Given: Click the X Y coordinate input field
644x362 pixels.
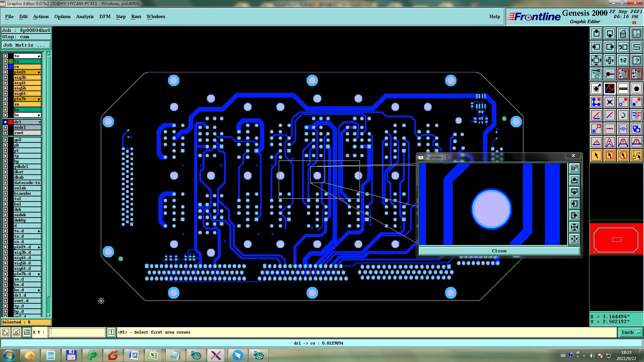Looking at the screenshot, I should click(x=77, y=332).
